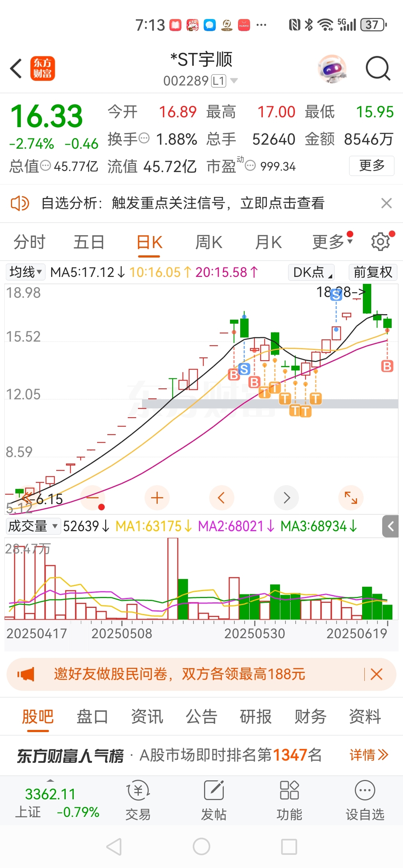Close the 股民问卷 invitation banner
Image resolution: width=403 pixels, height=868 pixels.
[376, 674]
